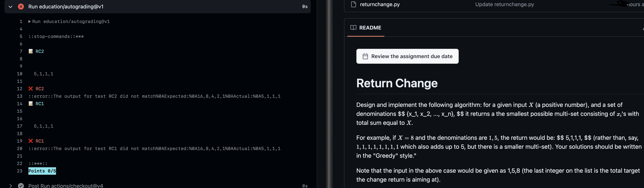Screen dimensions: 644x188
Task: Click the RC2 test error message line
Action: tap(154, 96)
